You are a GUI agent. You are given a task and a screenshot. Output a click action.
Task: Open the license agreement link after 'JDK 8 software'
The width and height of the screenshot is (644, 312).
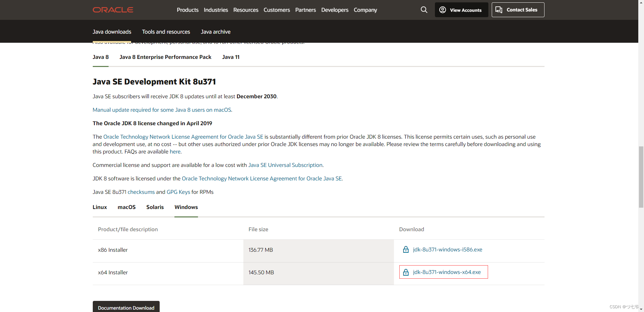coord(262,178)
